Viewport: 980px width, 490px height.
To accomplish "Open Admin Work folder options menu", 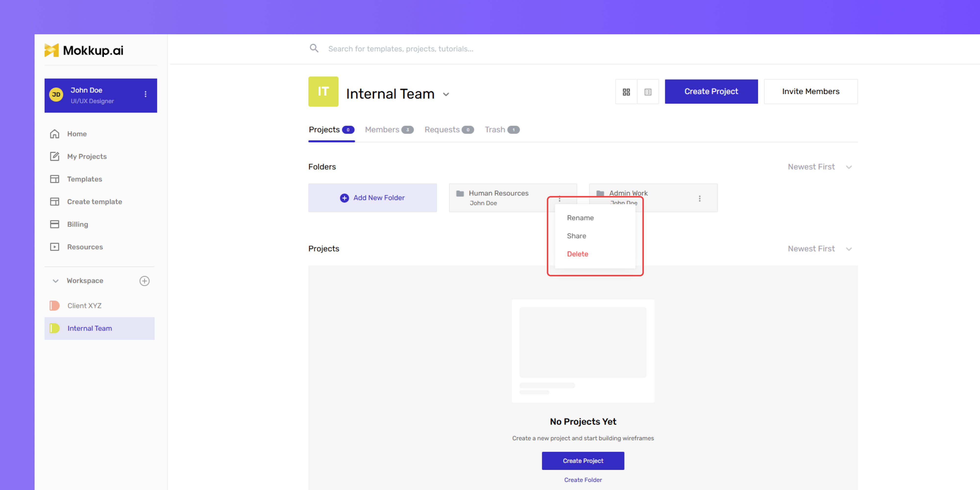I will (699, 199).
